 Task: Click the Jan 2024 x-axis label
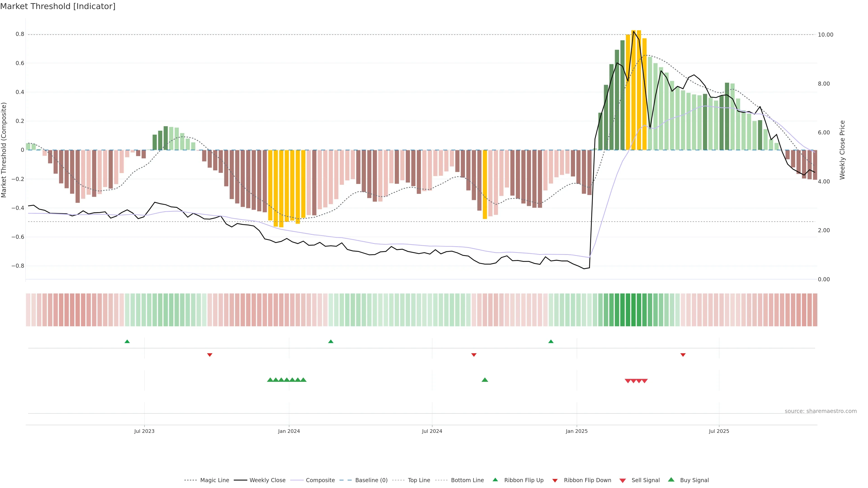(289, 431)
